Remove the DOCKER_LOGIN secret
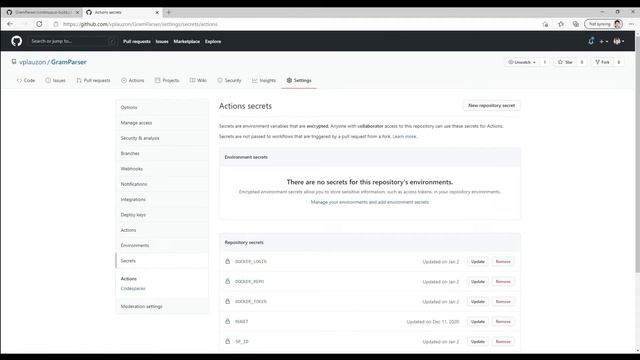 (503, 261)
